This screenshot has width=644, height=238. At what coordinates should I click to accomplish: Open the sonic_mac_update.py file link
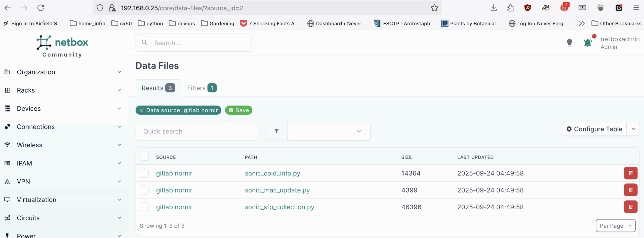coord(277,190)
